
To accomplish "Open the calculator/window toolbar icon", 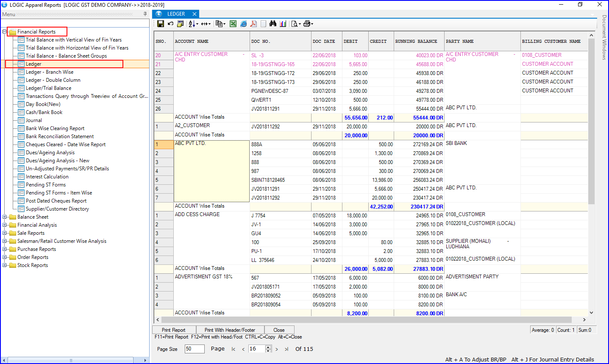I will [180, 24].
